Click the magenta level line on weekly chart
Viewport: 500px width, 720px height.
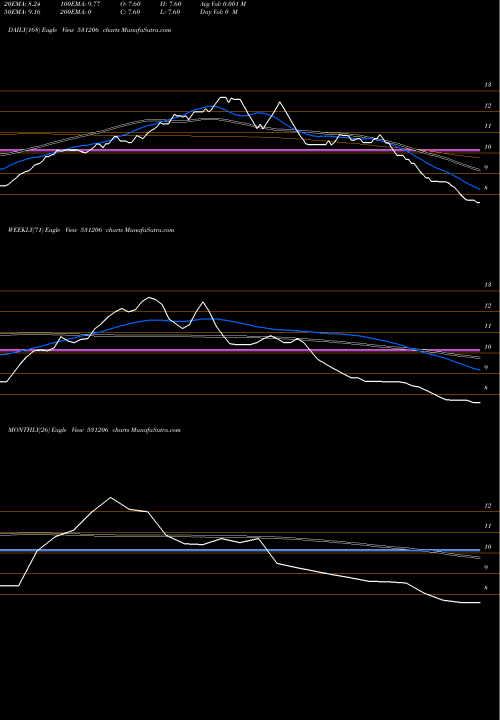(240, 350)
